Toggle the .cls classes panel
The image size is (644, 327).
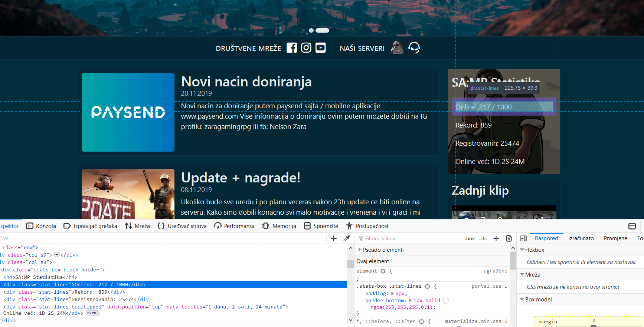tap(483, 238)
